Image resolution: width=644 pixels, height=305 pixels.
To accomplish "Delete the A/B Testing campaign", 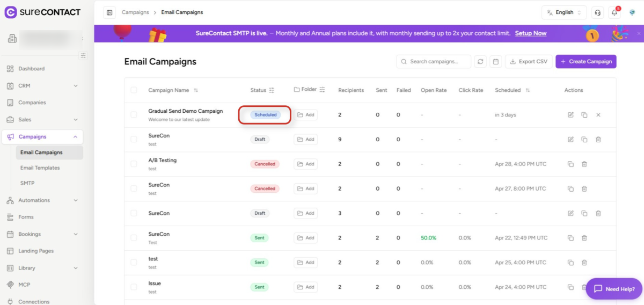I will tap(584, 164).
